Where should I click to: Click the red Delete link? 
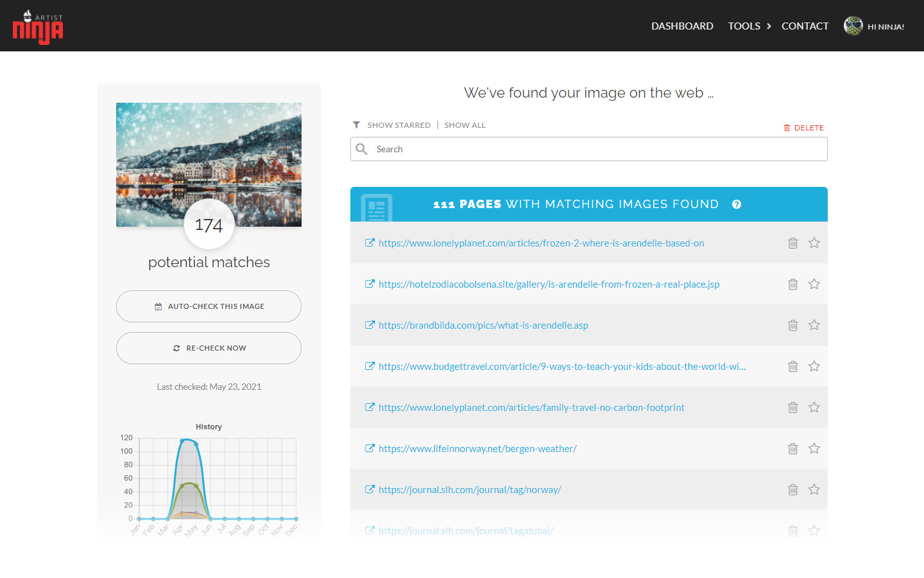[803, 128]
